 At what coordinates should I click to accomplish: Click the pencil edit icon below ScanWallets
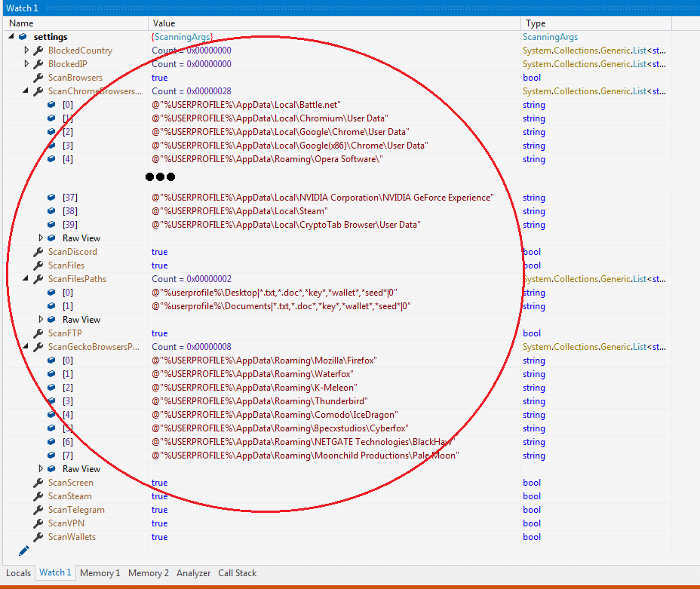tap(23, 551)
